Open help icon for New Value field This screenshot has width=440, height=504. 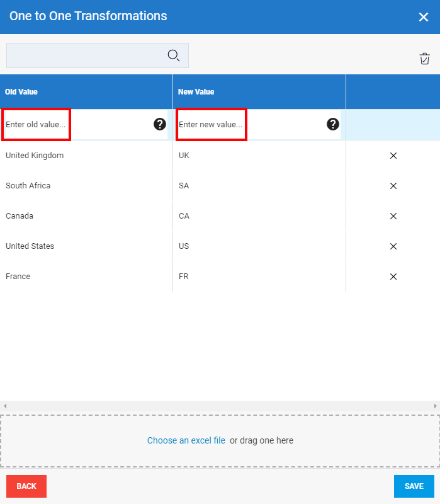pos(333,124)
